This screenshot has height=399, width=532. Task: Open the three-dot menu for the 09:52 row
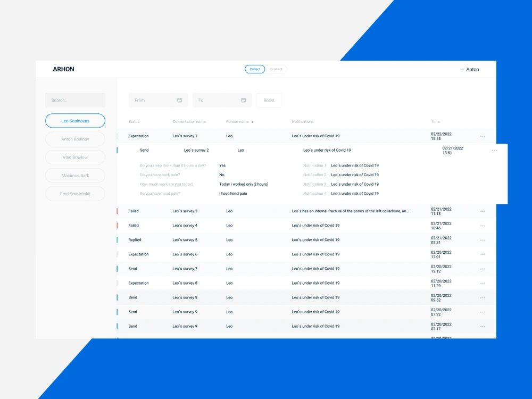pyautogui.click(x=483, y=298)
